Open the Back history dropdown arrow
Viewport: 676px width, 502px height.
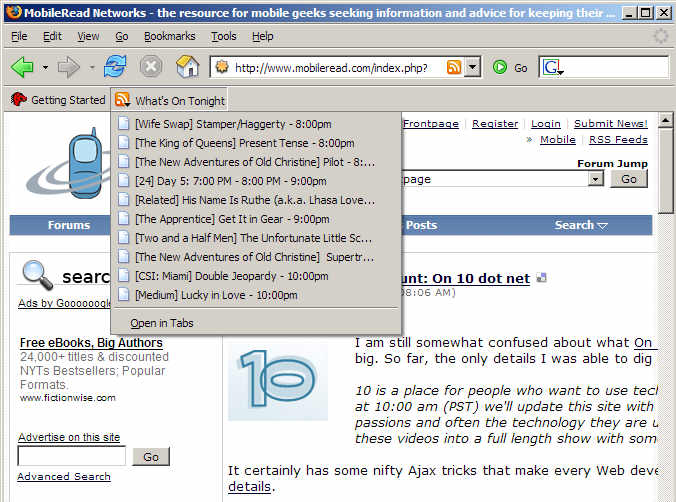pos(45,68)
